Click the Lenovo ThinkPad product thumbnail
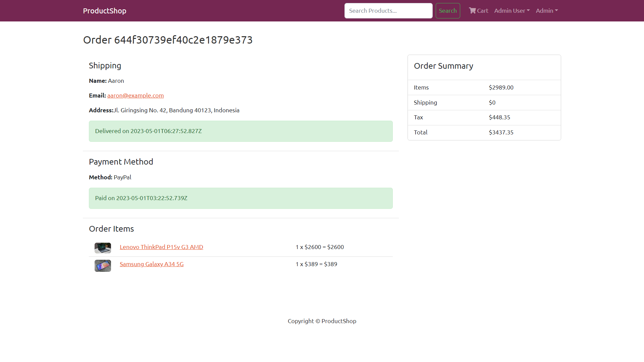Screen dimensions: 644x362 (x=103, y=248)
